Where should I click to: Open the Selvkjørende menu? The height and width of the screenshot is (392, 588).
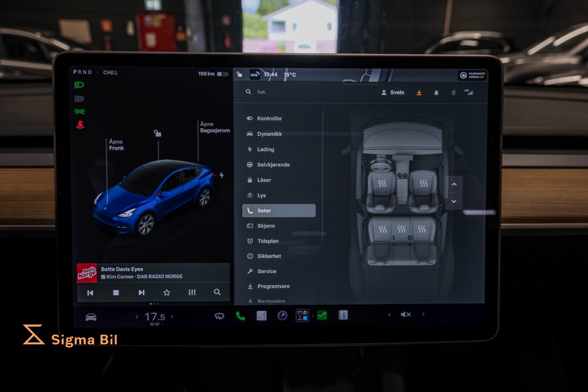tap(279, 165)
